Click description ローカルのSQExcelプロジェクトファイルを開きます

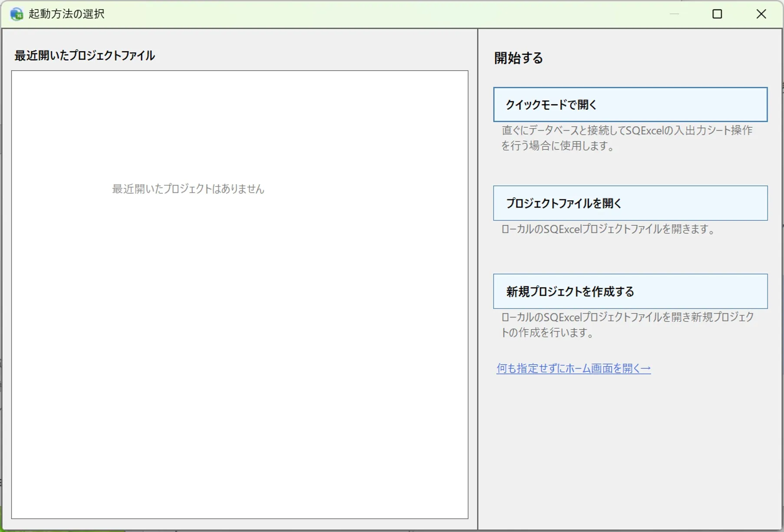(x=608, y=229)
